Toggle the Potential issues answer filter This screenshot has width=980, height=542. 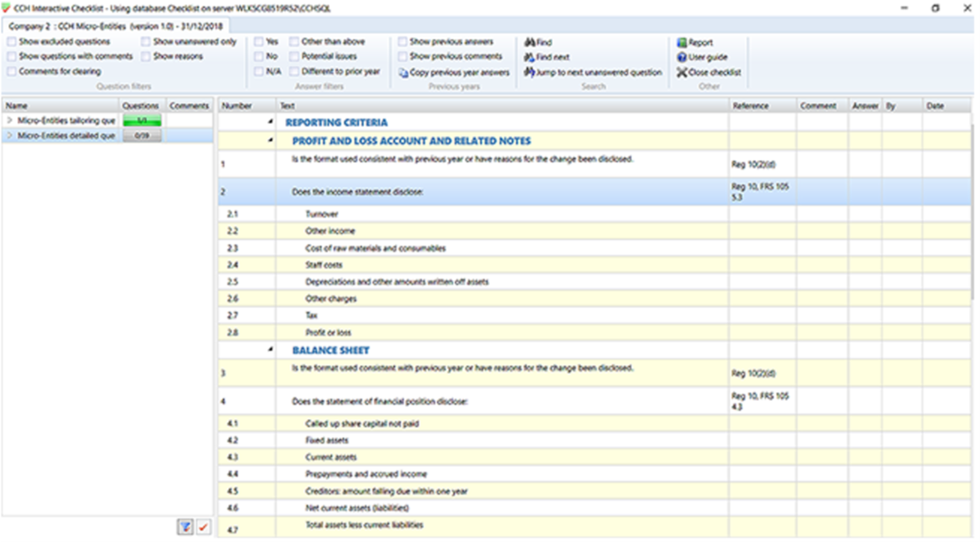click(x=294, y=57)
